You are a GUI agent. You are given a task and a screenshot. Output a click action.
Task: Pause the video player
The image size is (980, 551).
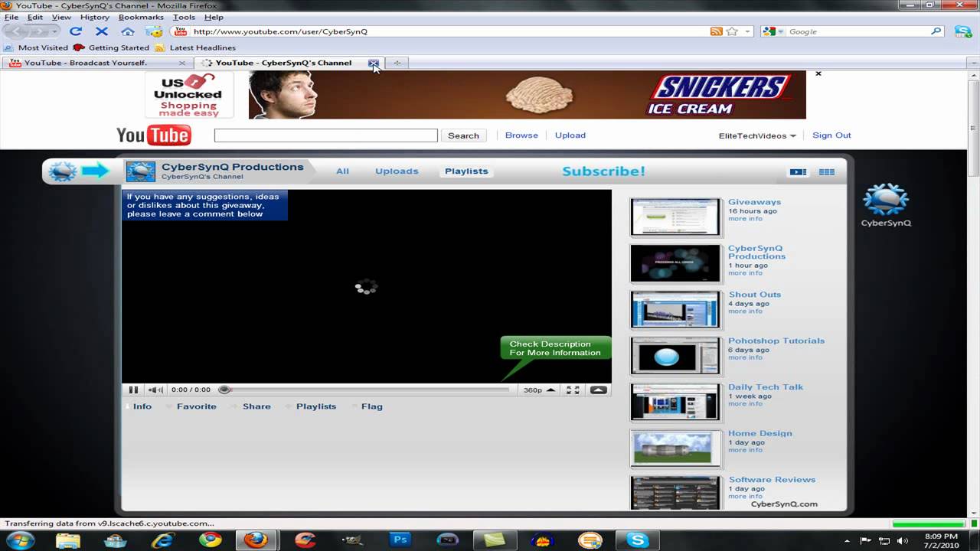click(133, 390)
